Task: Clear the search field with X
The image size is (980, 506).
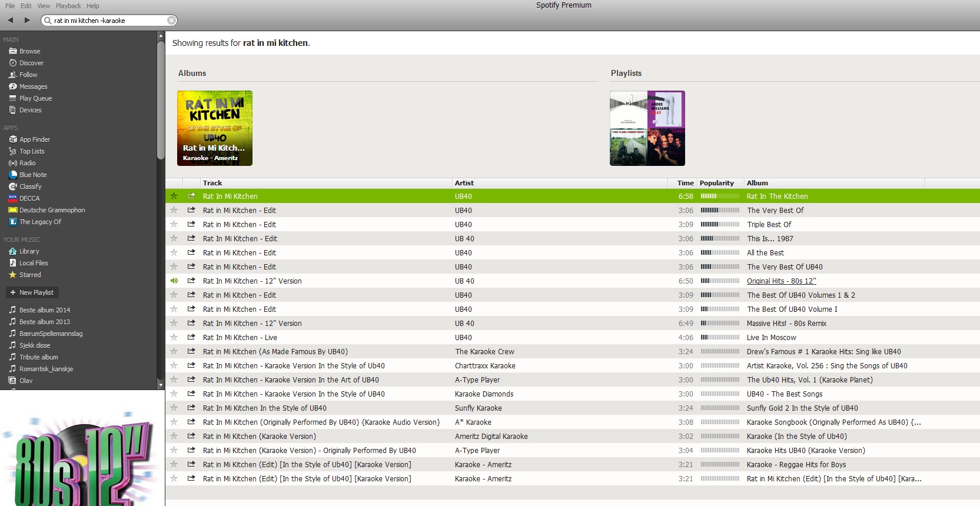Action: [x=171, y=21]
